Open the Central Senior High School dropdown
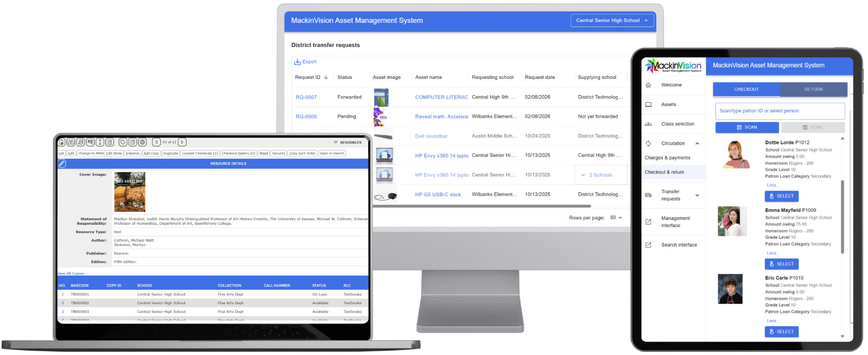Screen dimensions: 868x355 click(612, 21)
